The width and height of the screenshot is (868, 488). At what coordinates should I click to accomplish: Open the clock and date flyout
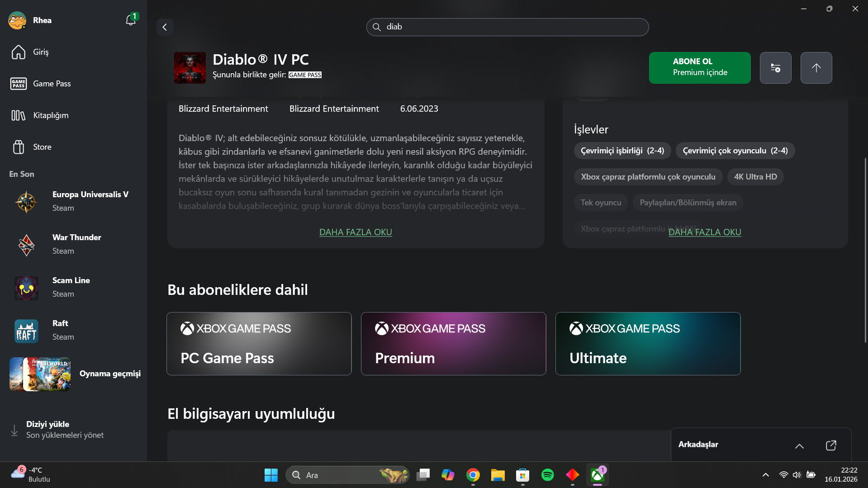pos(841,475)
